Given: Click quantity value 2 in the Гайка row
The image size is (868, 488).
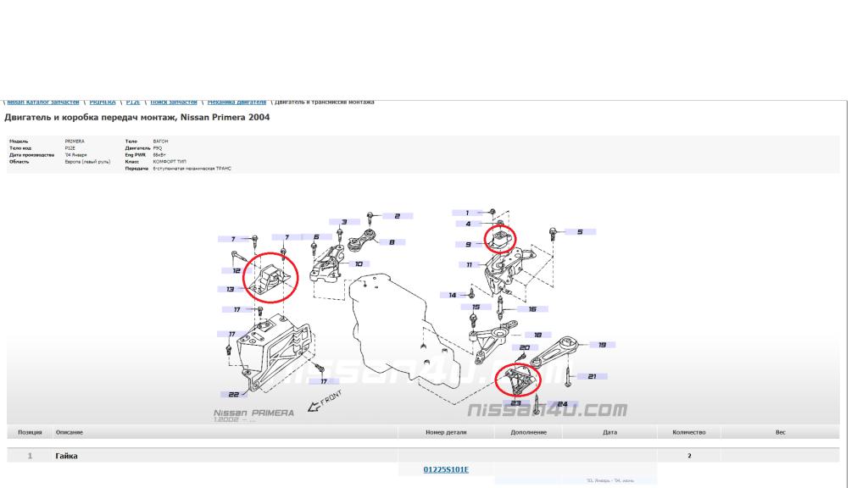Looking at the screenshot, I should (689, 456).
